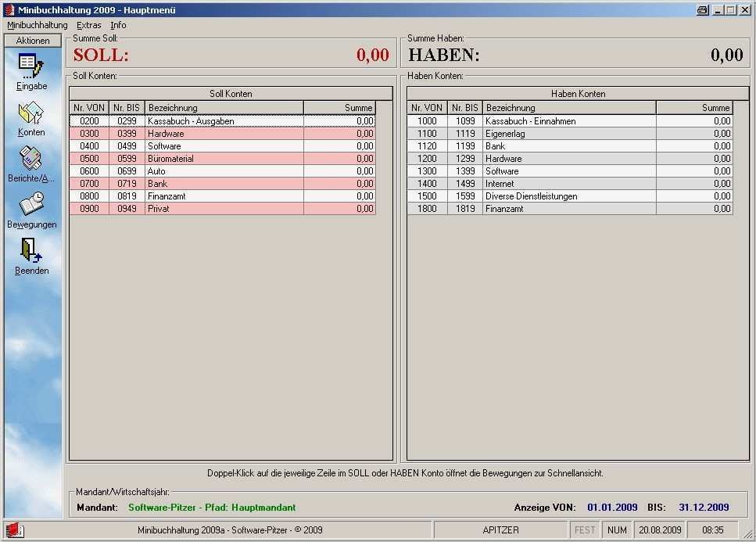Screen dimensions: 756x542
Task: Select the Kassabuch - Ausgaben row
Action: coord(223,121)
